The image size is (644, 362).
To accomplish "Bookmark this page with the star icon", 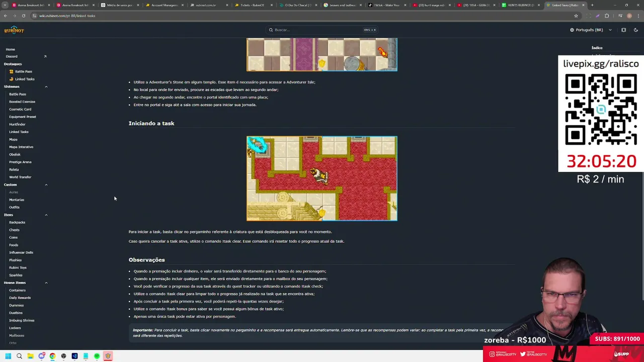I will [576, 16].
